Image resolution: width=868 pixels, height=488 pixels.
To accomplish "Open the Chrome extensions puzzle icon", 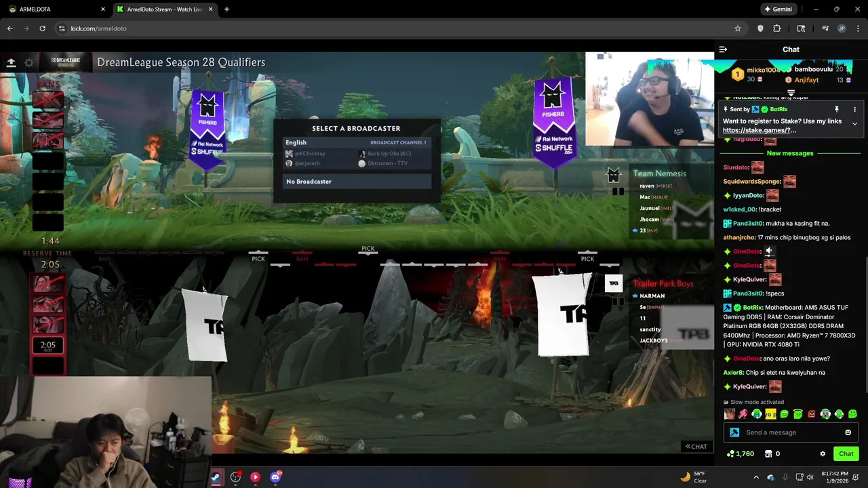I will 776,28.
